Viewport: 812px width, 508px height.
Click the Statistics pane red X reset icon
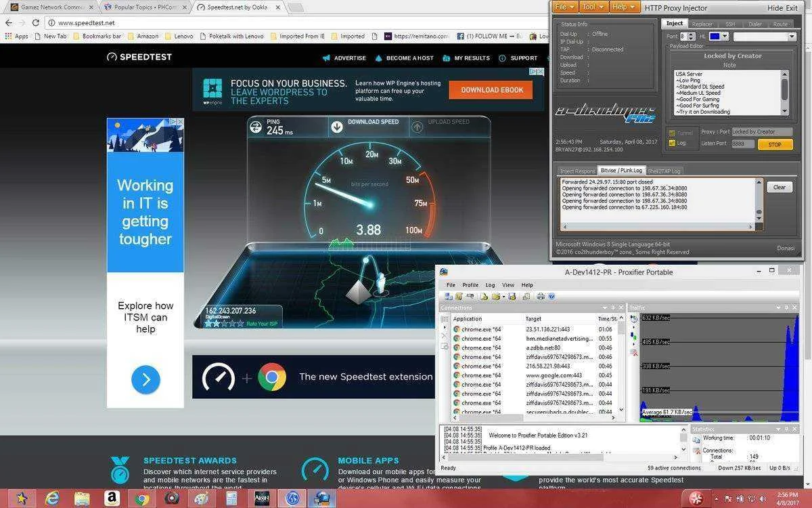point(698,450)
